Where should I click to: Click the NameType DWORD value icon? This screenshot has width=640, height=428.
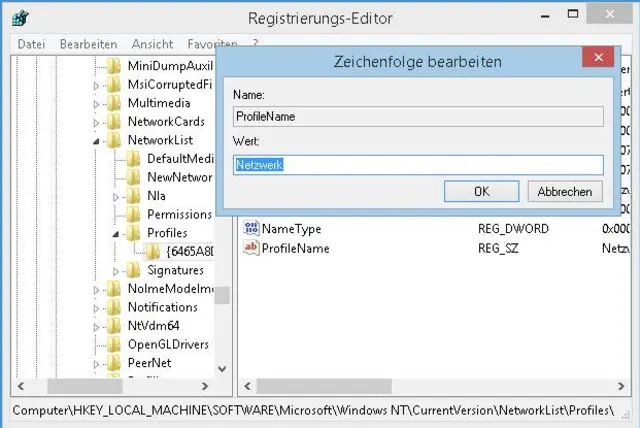(x=251, y=228)
